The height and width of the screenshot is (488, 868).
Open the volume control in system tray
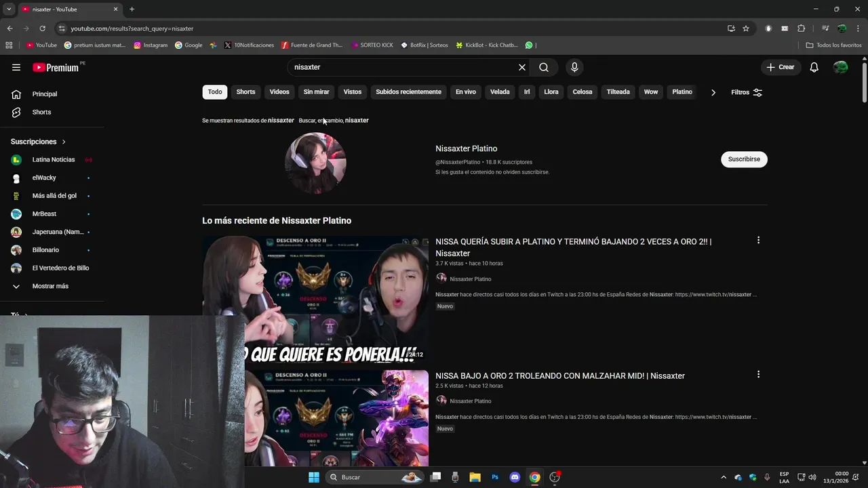(x=812, y=477)
